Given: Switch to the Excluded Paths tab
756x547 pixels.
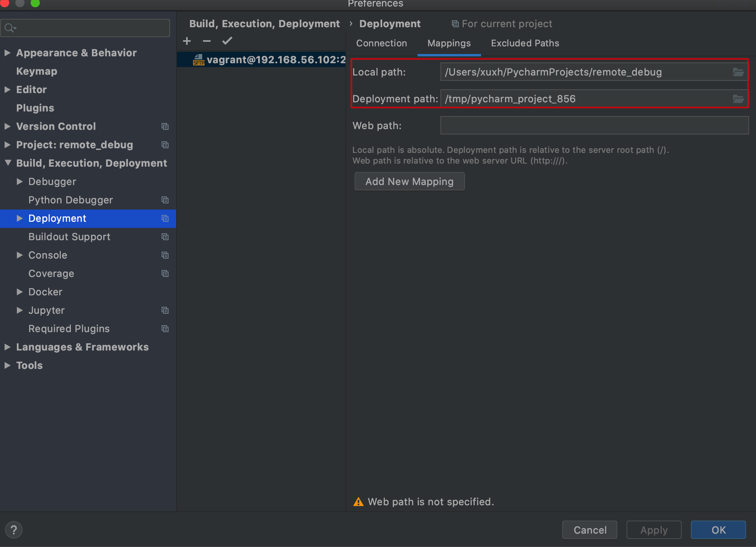Looking at the screenshot, I should (x=525, y=43).
